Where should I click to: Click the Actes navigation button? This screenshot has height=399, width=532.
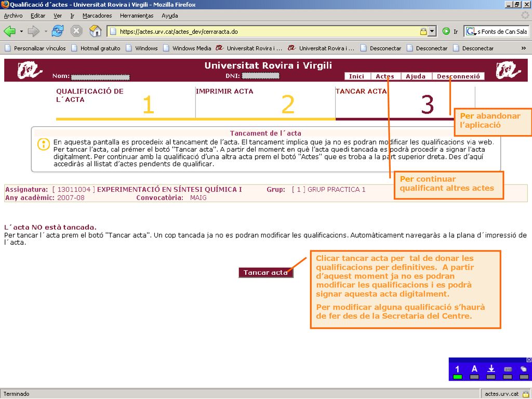click(x=386, y=76)
